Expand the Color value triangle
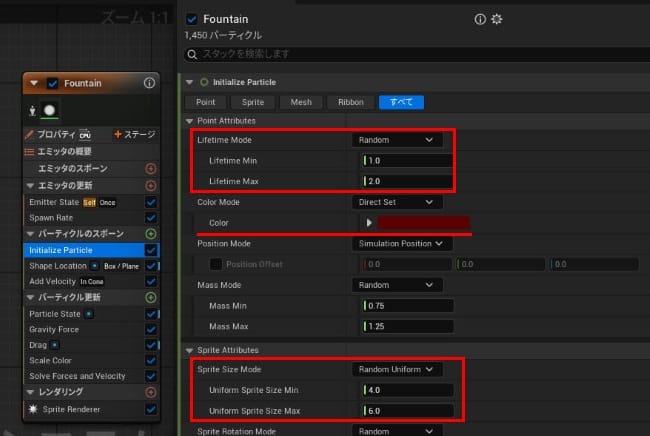This screenshot has height=436, width=650. pyautogui.click(x=369, y=223)
